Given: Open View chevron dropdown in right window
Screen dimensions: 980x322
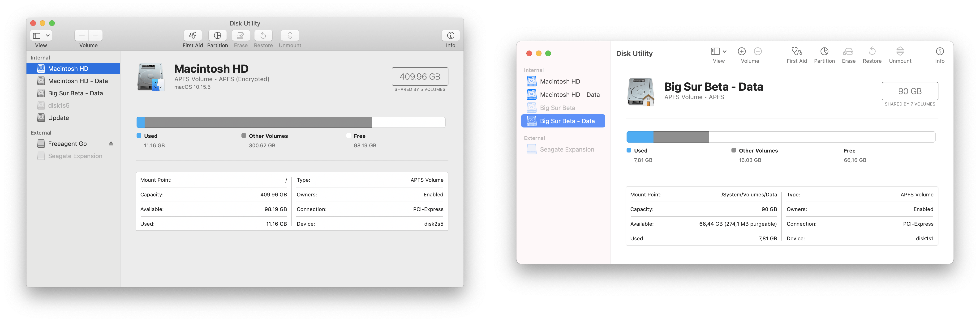Looking at the screenshot, I should [x=725, y=51].
